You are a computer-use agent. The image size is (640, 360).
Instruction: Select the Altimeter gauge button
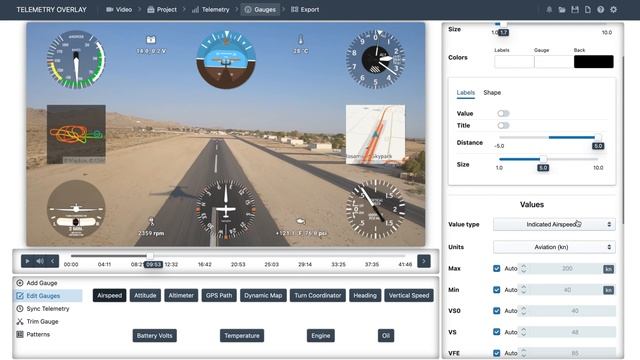click(x=181, y=296)
